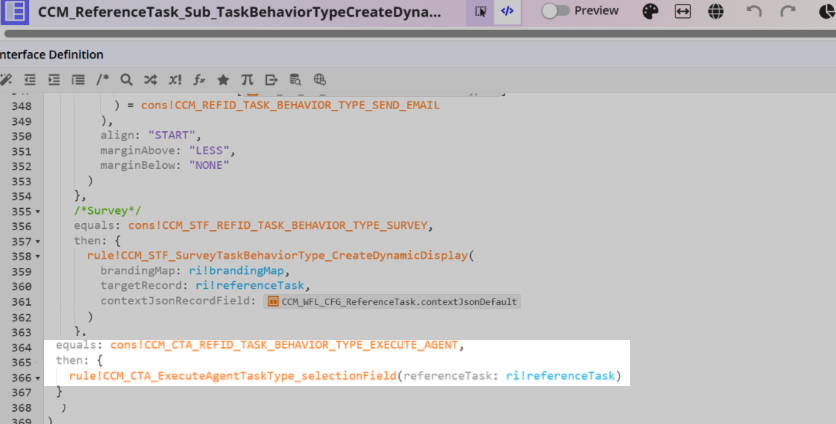Click the CCM_WFL_CFG_ReferenceTask.contextJsonDefault record field chip

(x=392, y=302)
